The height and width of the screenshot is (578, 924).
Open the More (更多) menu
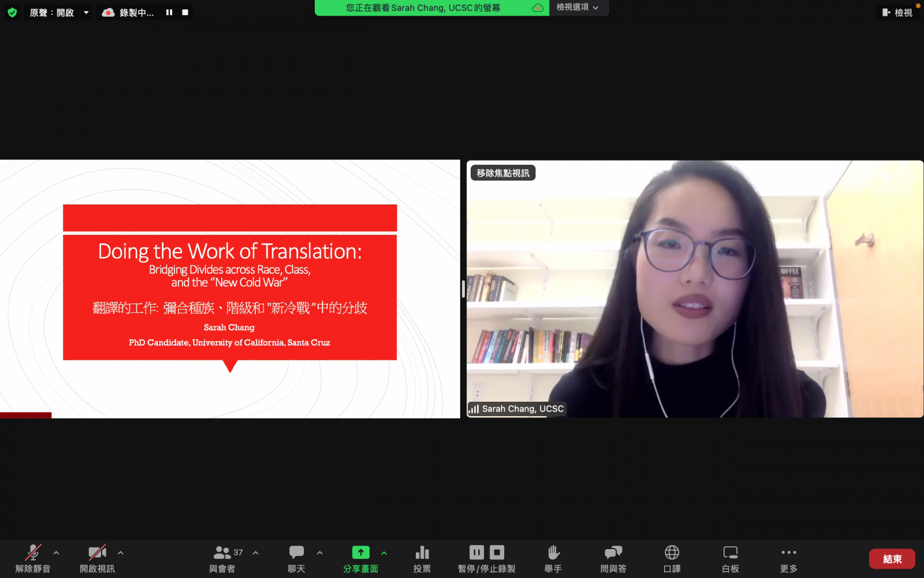click(788, 553)
